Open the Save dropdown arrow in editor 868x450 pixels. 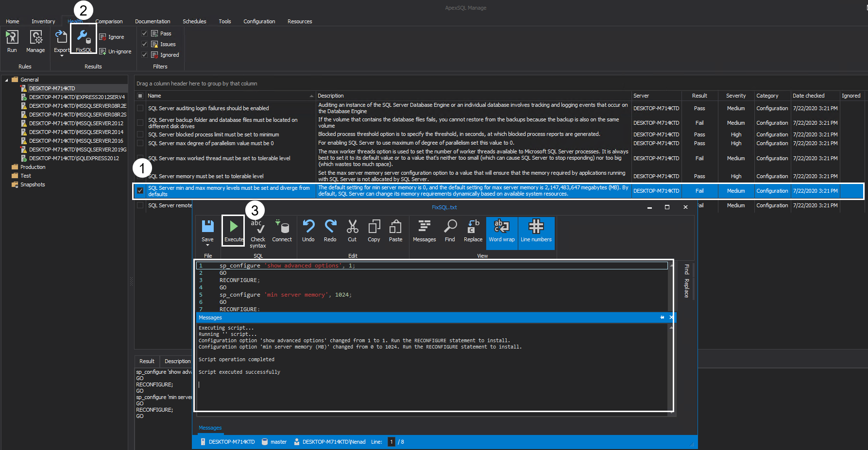(x=207, y=245)
